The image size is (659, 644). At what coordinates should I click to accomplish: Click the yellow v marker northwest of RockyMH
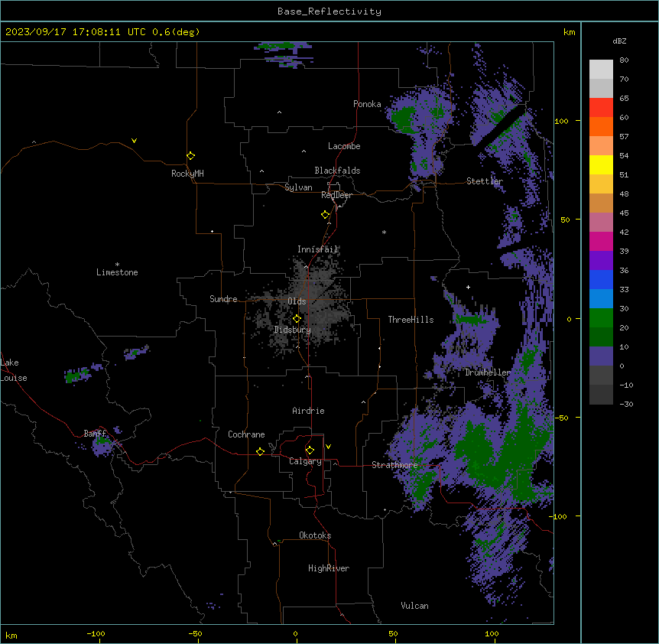pyautogui.click(x=134, y=141)
